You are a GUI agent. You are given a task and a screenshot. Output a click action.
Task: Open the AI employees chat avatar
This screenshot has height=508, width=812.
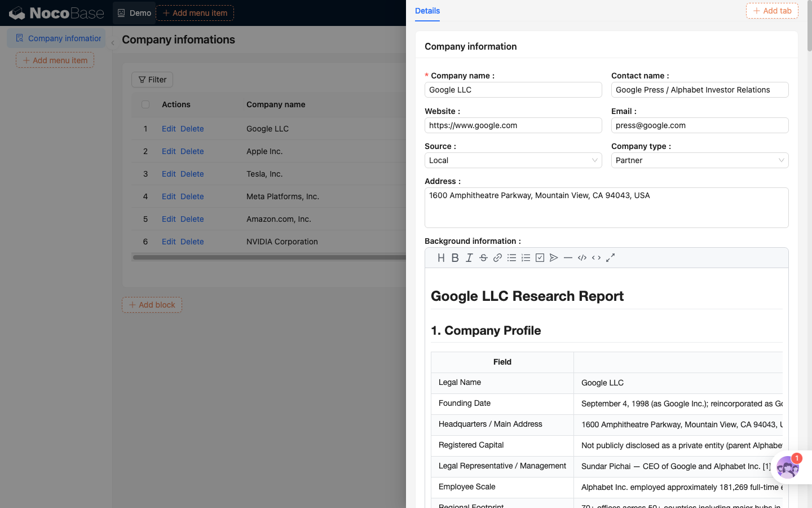coord(788,467)
